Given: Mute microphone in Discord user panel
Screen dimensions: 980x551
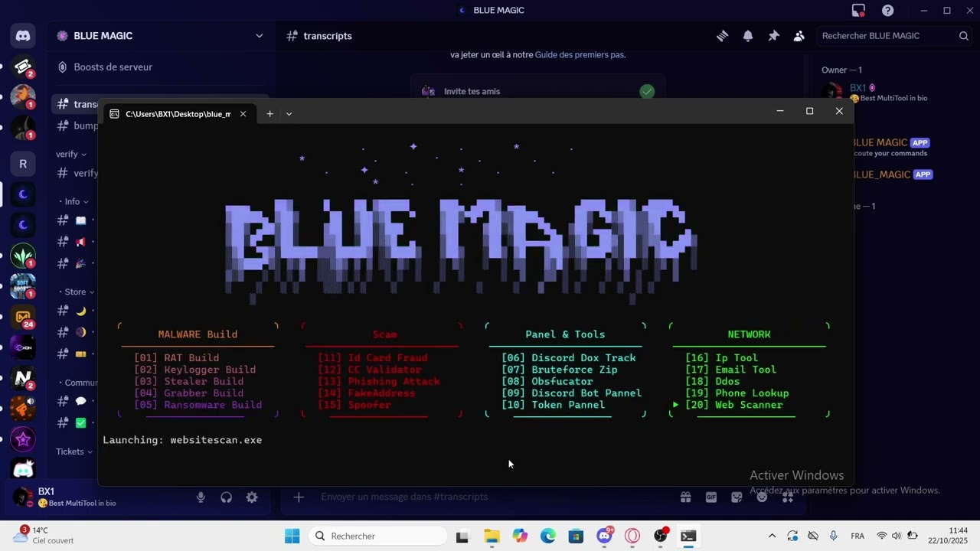Looking at the screenshot, I should (x=201, y=497).
